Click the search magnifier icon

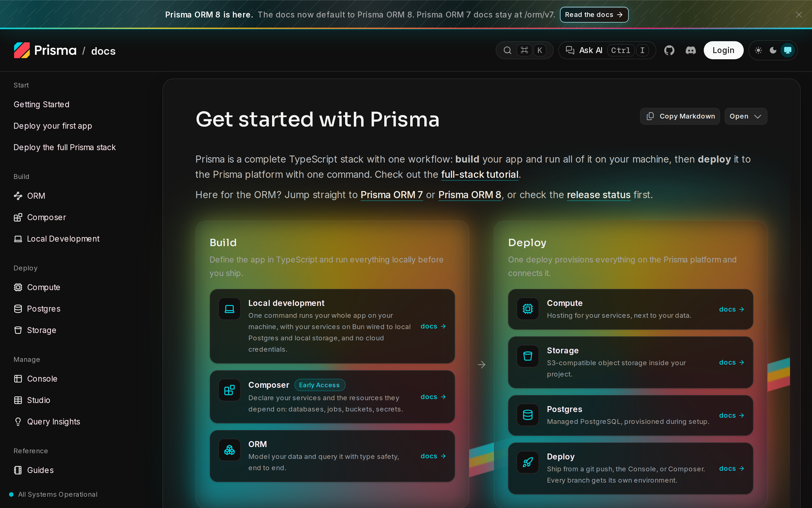tap(507, 51)
